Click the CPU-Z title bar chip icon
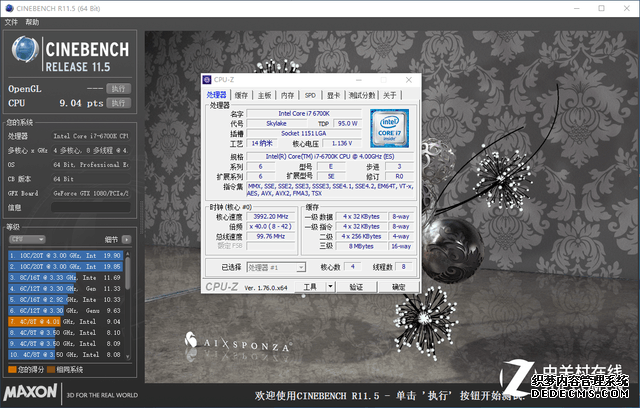Image resolution: width=640 pixels, height=408 pixels. (207, 80)
